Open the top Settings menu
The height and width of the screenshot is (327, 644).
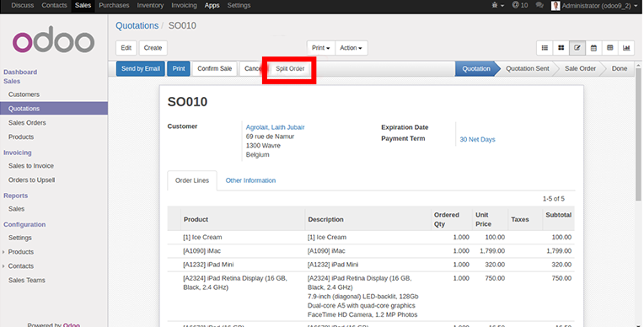(239, 5)
